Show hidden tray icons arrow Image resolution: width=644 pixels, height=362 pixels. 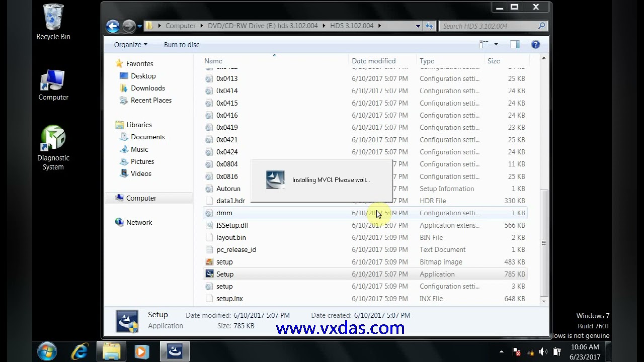pyautogui.click(x=502, y=351)
